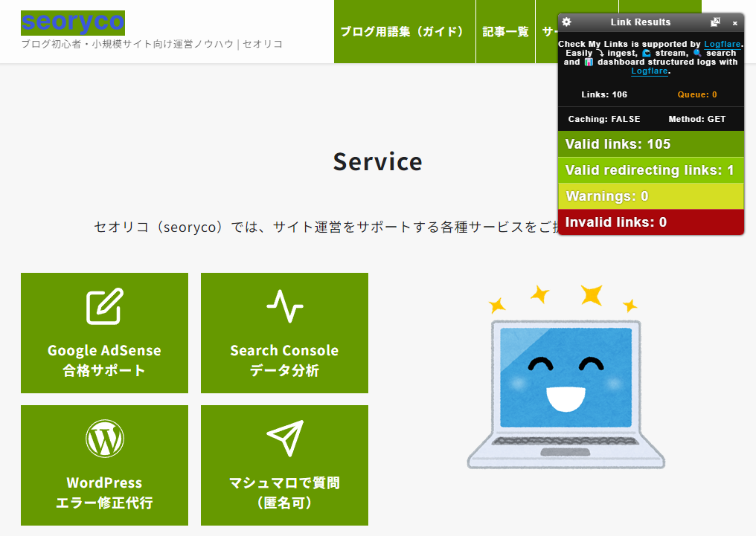
Task: Select Valid links: 105 row
Action: coord(651,144)
